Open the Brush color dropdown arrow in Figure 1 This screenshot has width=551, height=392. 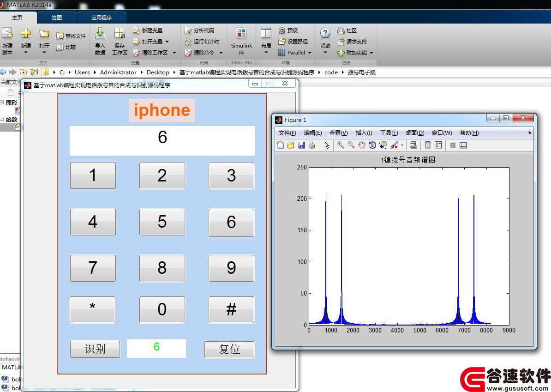point(402,145)
